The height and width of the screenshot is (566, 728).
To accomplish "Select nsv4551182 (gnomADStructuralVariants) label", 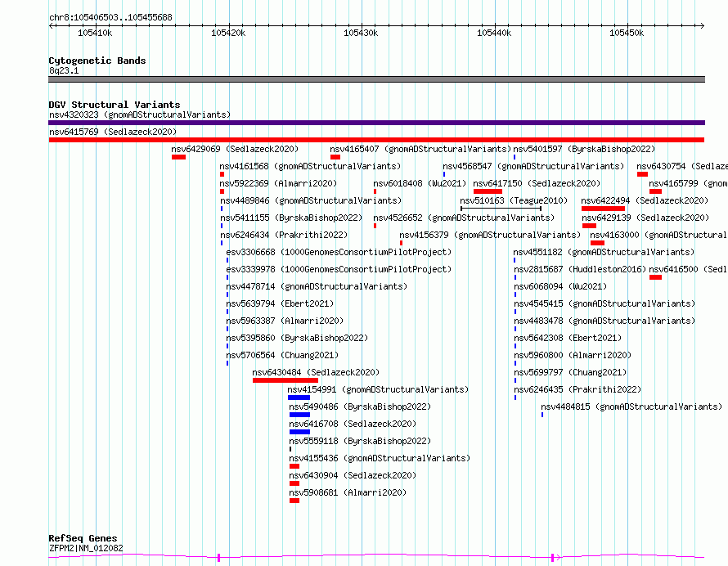I will 604,252.
